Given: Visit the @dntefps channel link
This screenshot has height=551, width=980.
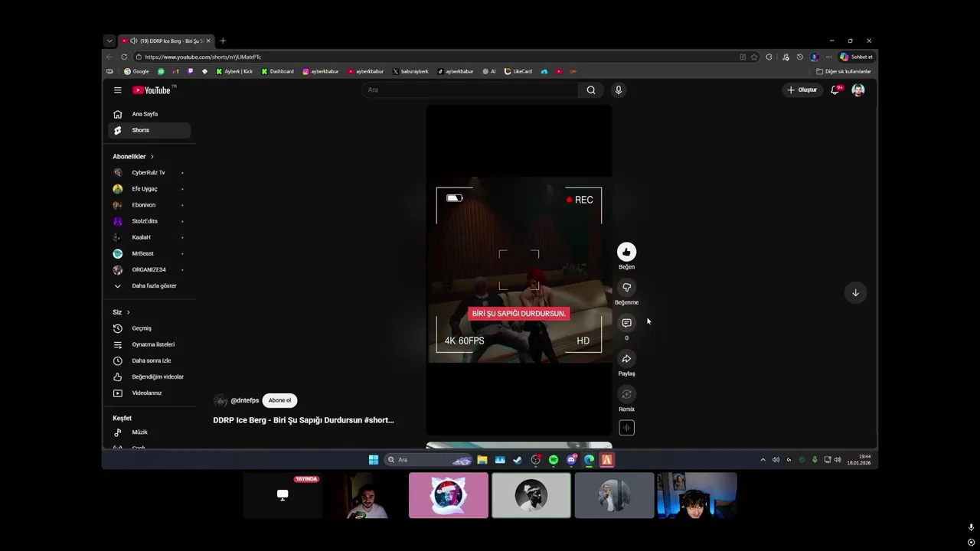Looking at the screenshot, I should tap(245, 400).
